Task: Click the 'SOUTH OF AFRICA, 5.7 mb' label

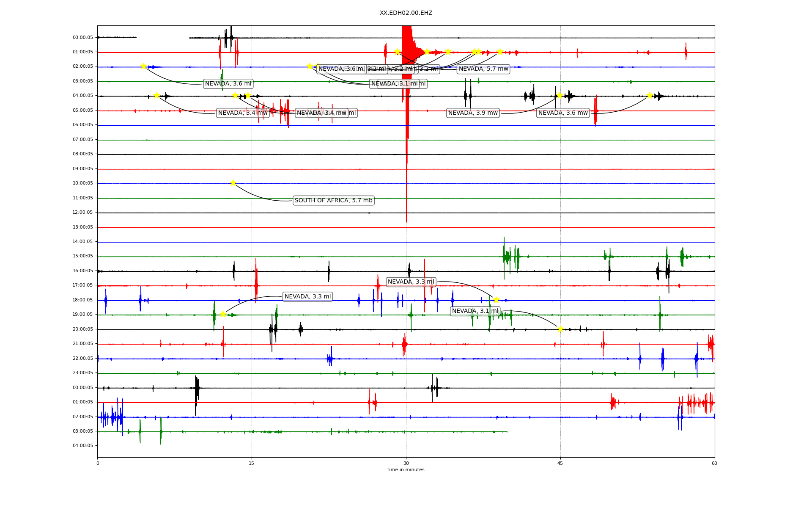Action: point(333,200)
